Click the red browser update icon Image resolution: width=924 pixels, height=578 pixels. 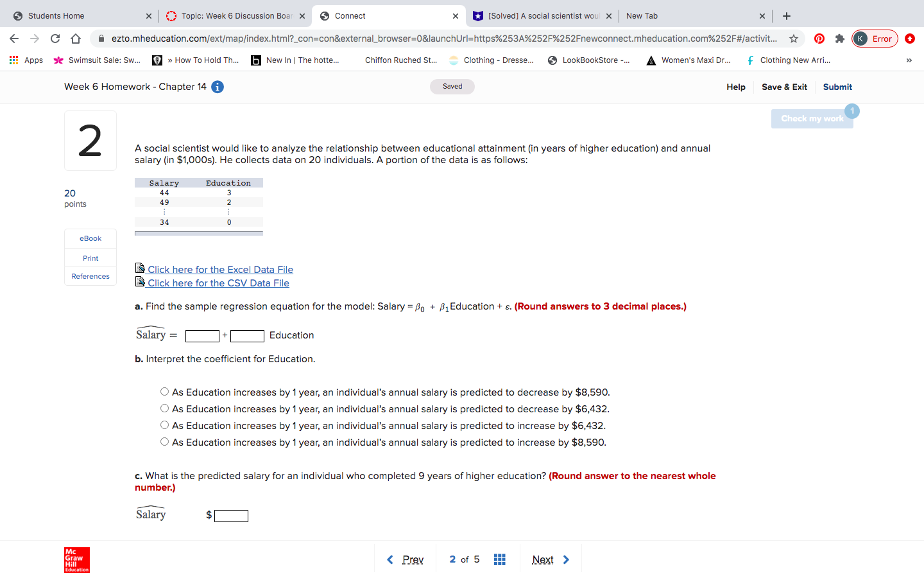click(910, 39)
